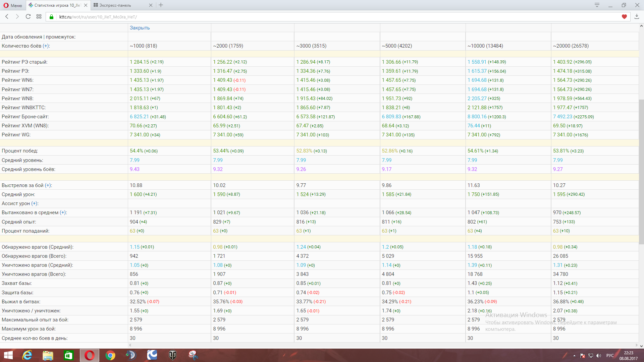Click Броне-сайт rating 8 800.16

477,117
